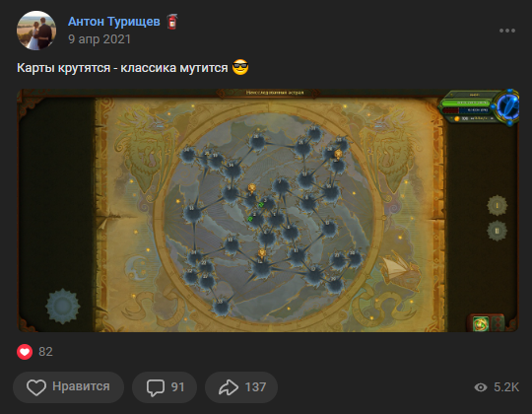Click the views eye icon
Viewport: 532px width, 414px height.
pyautogui.click(x=481, y=387)
